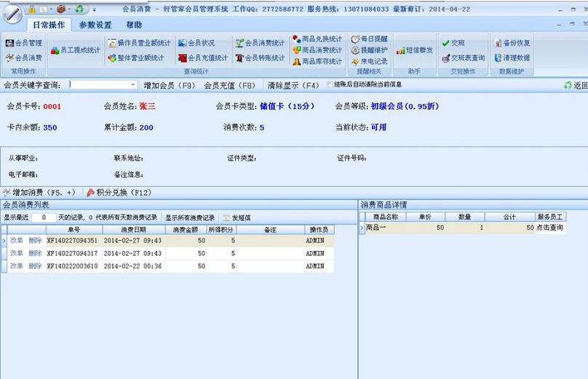The height and width of the screenshot is (379, 588).
Task: Open 商品兑换统计 report
Action: tap(317, 39)
